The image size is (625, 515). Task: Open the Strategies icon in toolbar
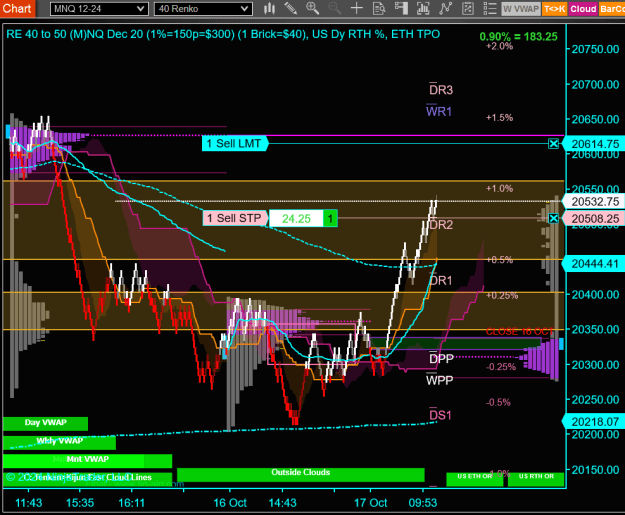[x=467, y=8]
